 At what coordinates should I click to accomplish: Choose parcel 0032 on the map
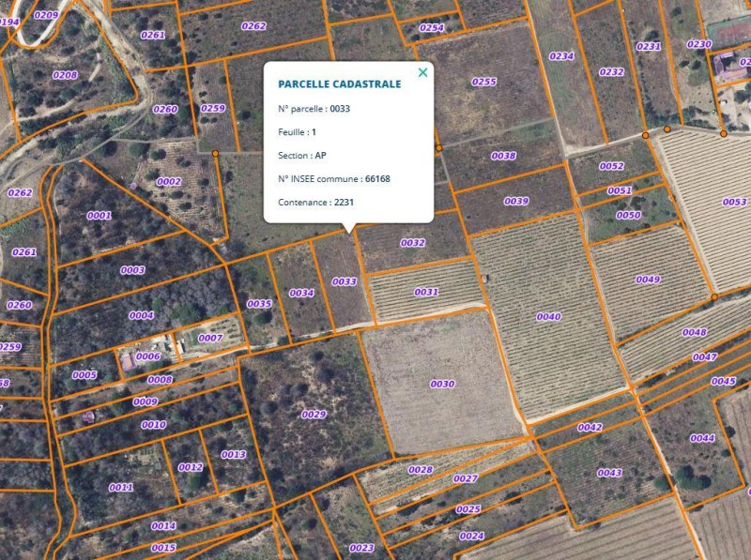point(413,243)
